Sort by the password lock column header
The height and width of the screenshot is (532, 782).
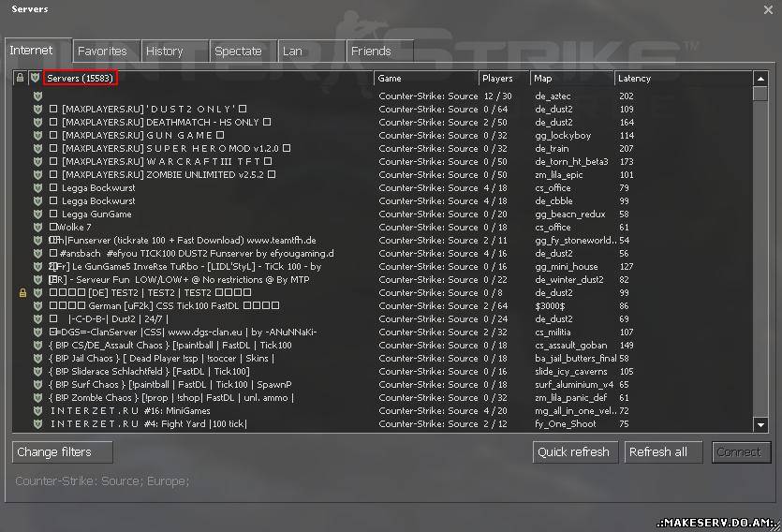coord(20,78)
